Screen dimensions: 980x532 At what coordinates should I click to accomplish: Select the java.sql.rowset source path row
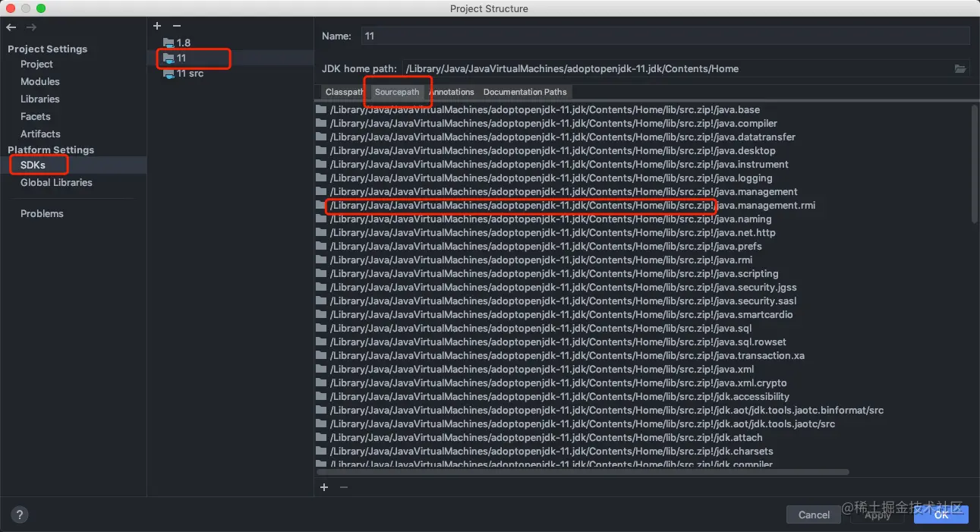(x=642, y=342)
